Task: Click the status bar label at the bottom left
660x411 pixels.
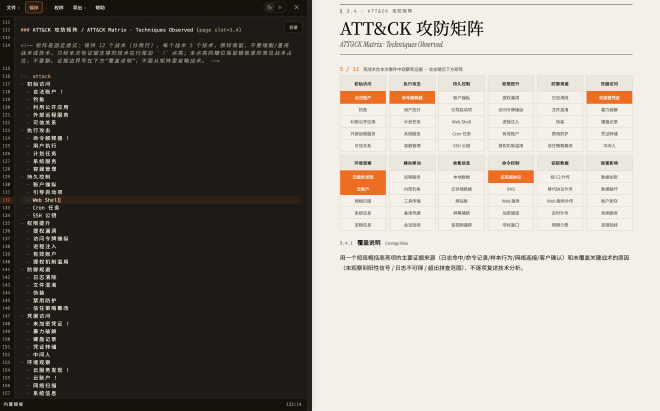Action: (13, 404)
